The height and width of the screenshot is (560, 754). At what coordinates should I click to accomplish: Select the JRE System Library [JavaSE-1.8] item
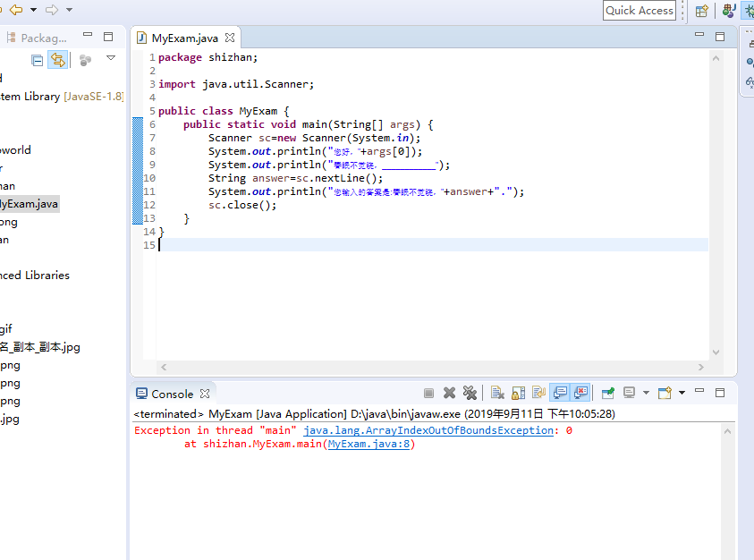pos(62,97)
